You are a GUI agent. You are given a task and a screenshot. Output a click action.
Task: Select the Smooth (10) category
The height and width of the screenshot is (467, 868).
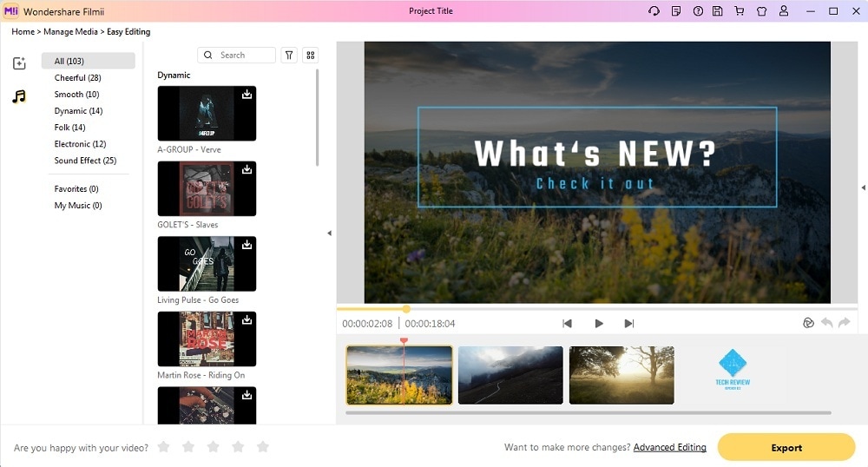click(x=76, y=94)
